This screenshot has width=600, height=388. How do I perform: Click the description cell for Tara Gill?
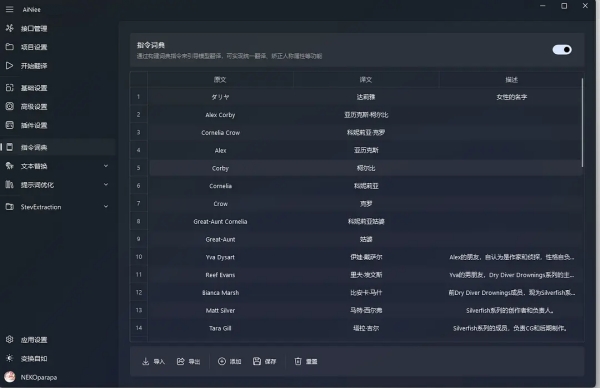511,328
